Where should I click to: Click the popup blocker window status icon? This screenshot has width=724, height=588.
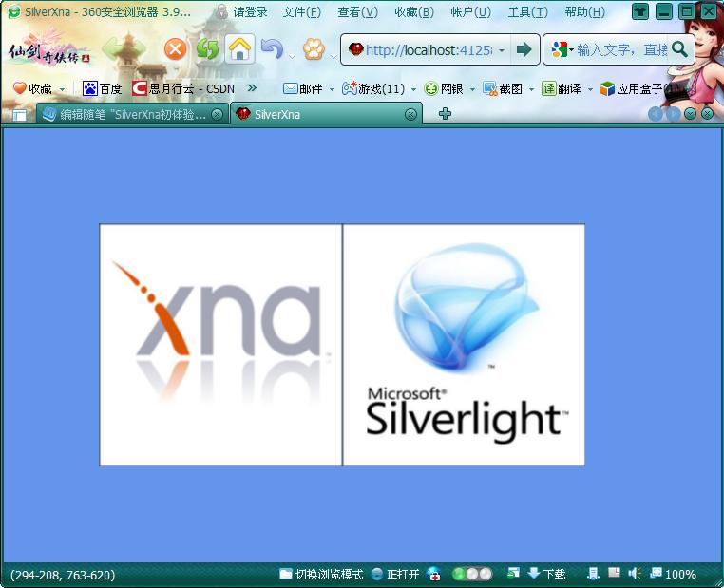(513, 573)
